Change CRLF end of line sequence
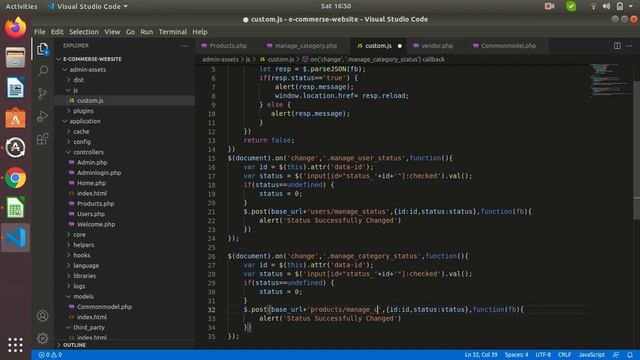Viewport: 640px width, 360px height. tap(564, 355)
